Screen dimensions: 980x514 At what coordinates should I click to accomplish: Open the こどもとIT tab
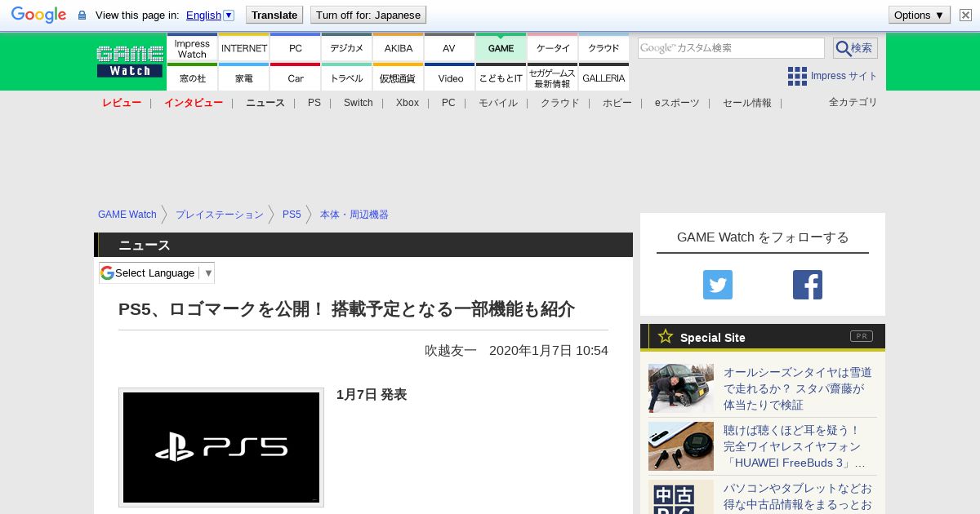501,78
